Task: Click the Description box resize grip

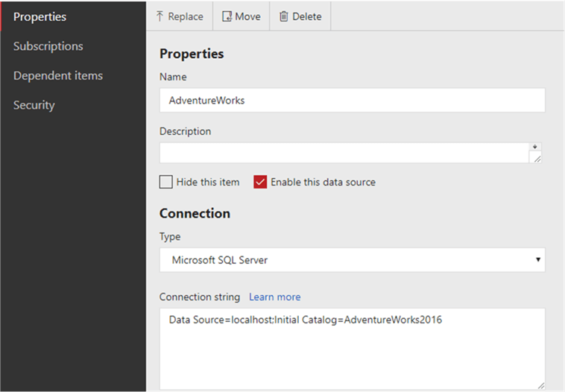Action: 537,159
